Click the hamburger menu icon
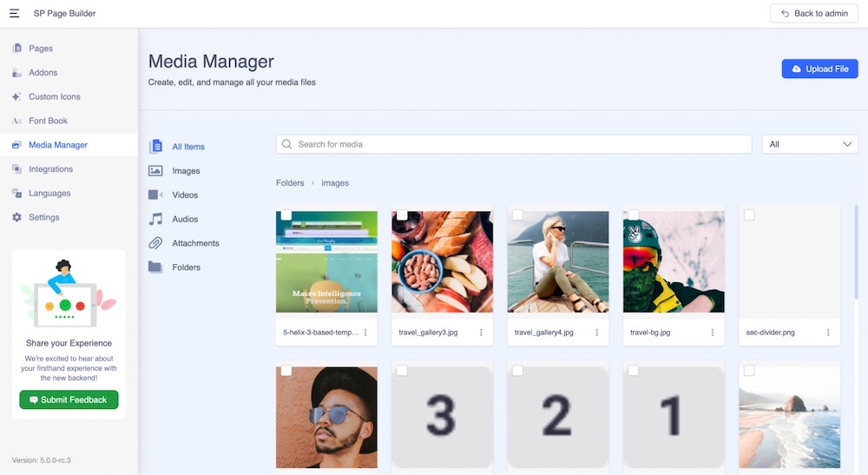This screenshot has height=475, width=868. tap(15, 13)
